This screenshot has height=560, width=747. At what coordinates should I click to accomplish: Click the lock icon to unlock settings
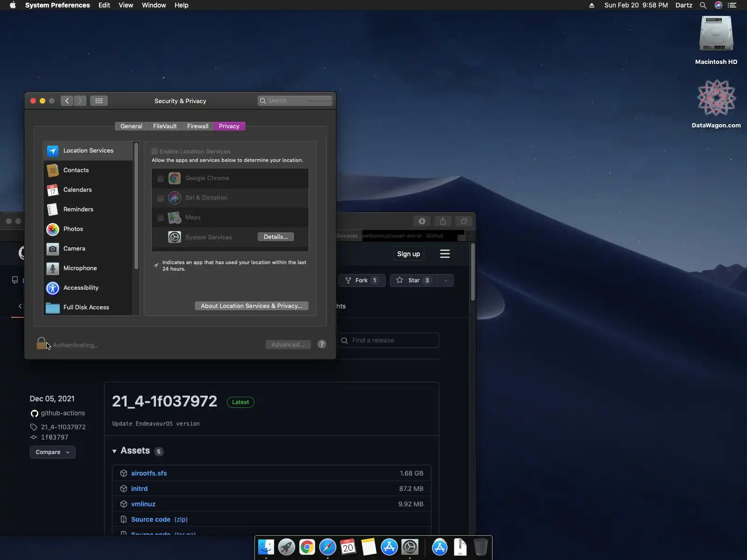tap(42, 343)
